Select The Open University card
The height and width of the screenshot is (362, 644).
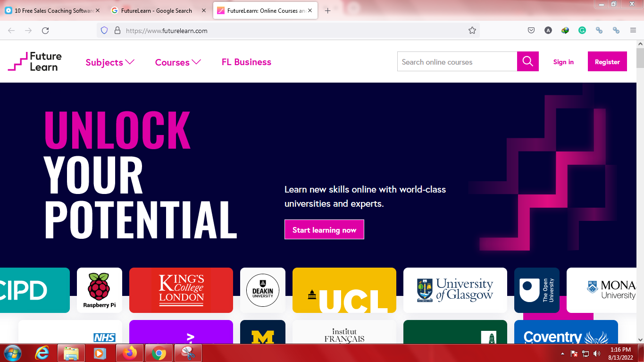point(537,290)
